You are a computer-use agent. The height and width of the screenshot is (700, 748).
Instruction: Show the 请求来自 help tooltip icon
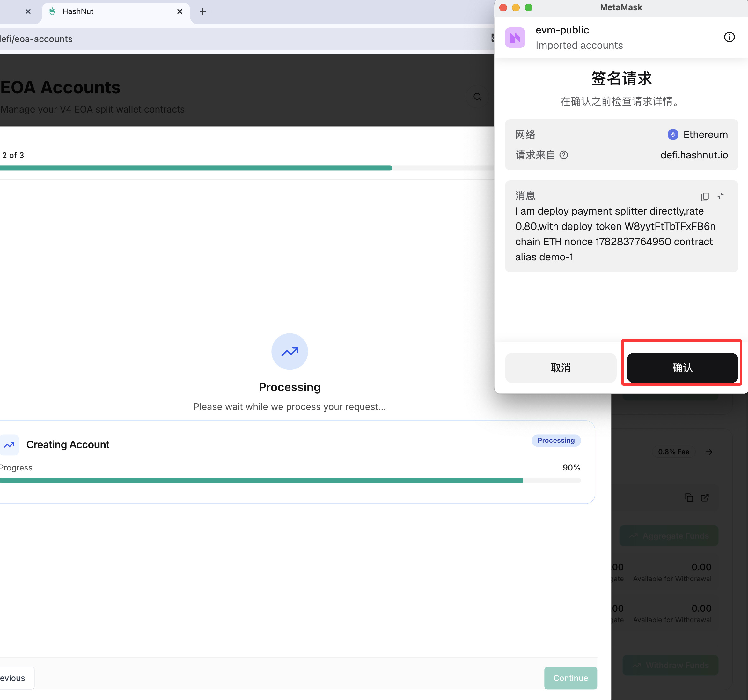pyautogui.click(x=564, y=155)
